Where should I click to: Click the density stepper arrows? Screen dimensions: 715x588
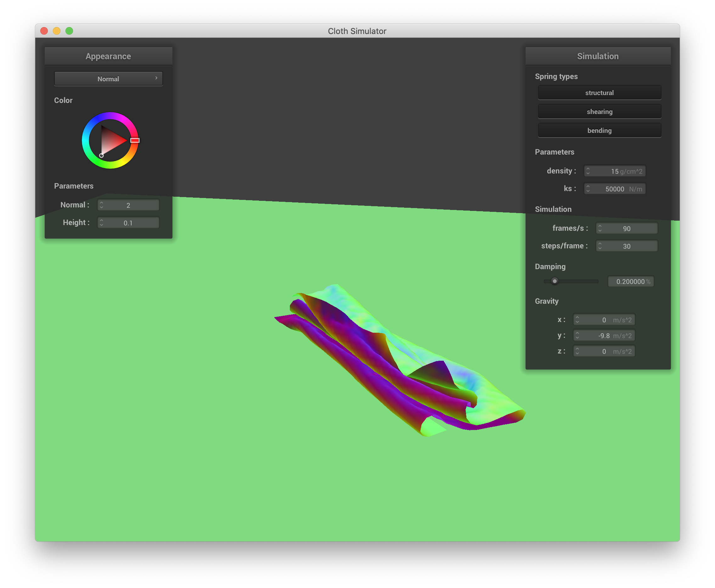pyautogui.click(x=588, y=171)
